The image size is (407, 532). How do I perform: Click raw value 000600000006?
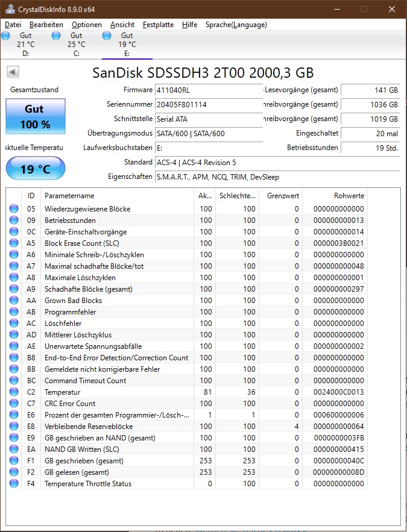coord(338,415)
